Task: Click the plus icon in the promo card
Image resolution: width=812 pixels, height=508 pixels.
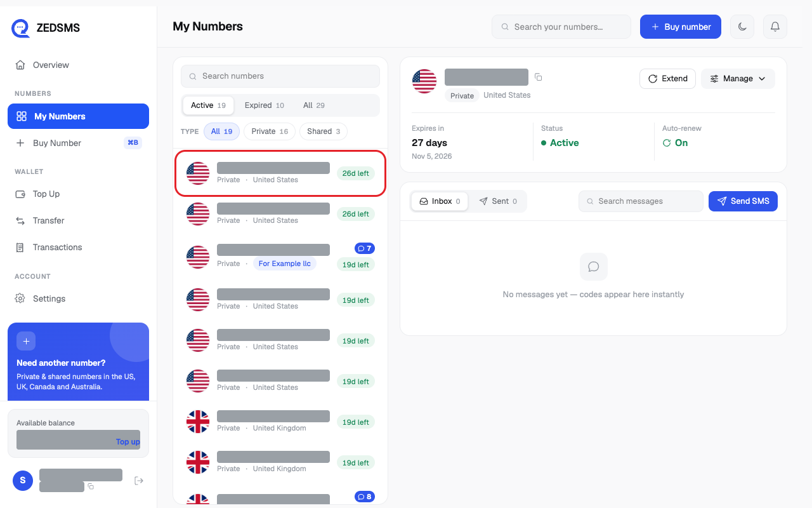Action: pyautogui.click(x=26, y=341)
